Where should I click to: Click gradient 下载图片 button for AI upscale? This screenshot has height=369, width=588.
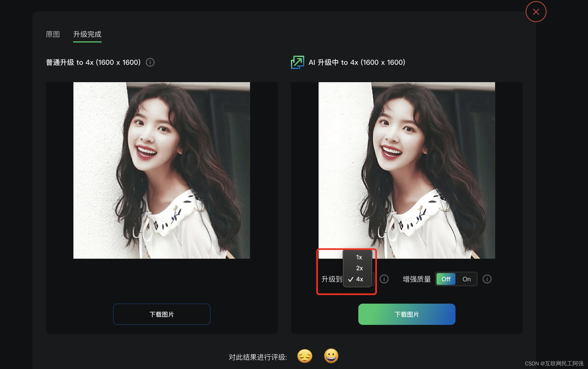pos(407,314)
